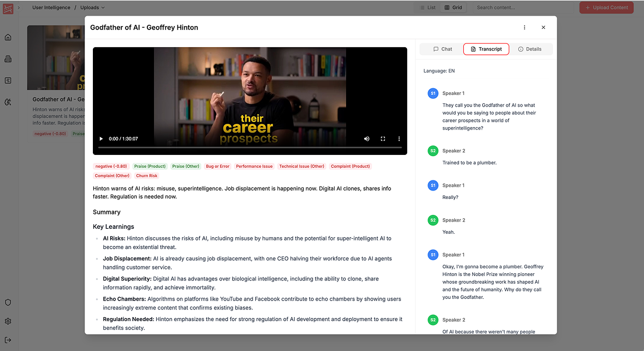Click the video progress bar
This screenshot has height=351, width=644.
pos(250,148)
